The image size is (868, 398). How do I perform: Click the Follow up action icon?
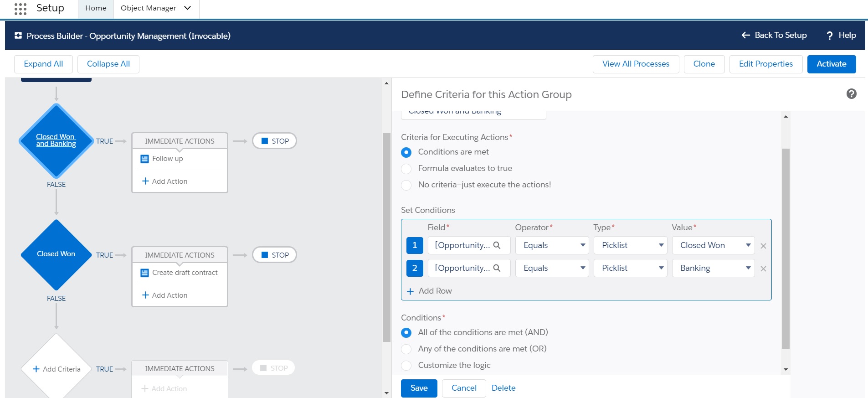[145, 159]
